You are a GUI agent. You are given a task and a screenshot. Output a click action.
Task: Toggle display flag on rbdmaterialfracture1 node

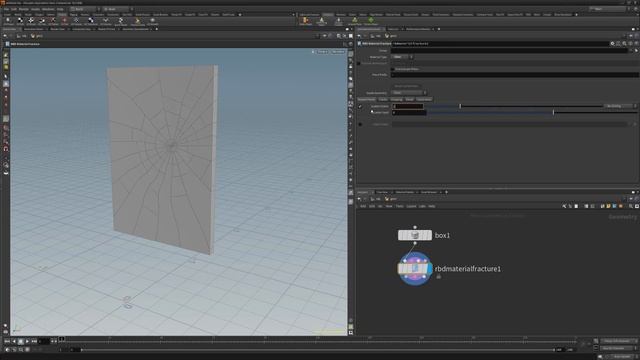pos(430,269)
